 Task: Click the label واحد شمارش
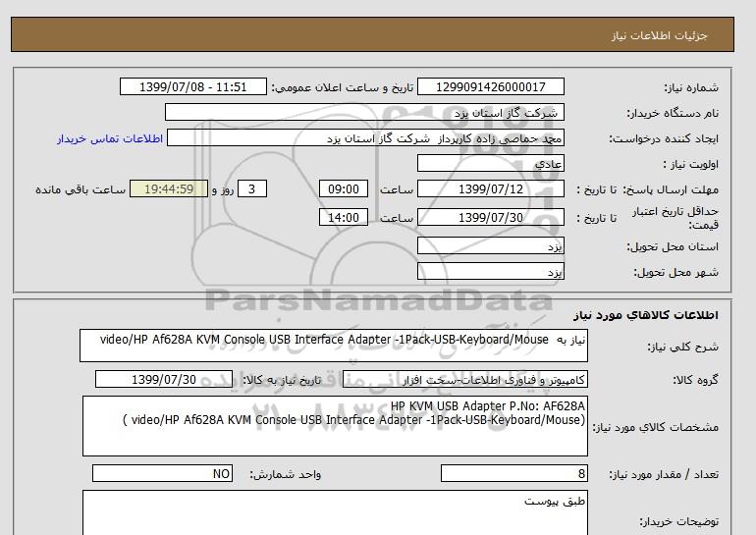[x=286, y=474]
